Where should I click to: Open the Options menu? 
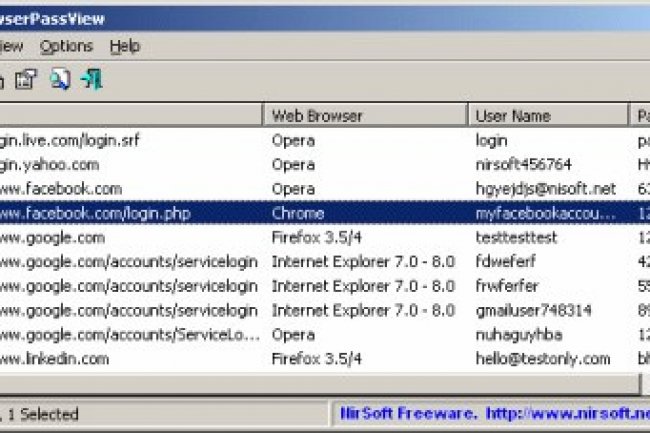(x=66, y=46)
